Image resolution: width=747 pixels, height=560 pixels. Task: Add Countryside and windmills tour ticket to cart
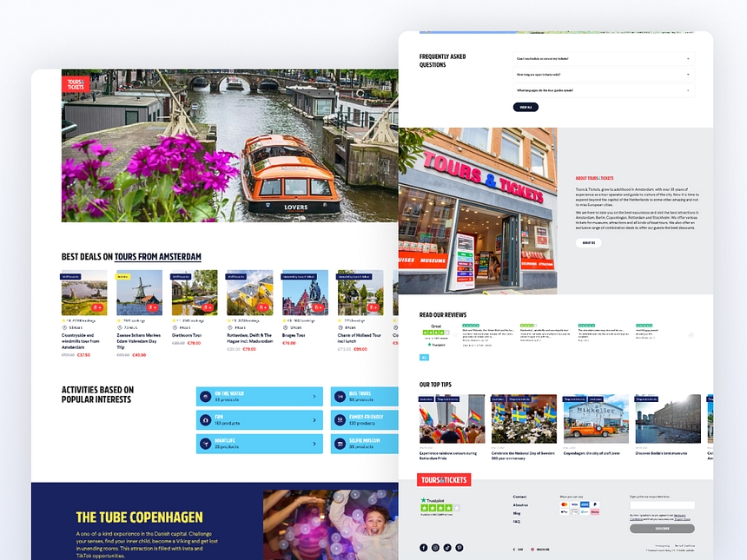point(97,307)
